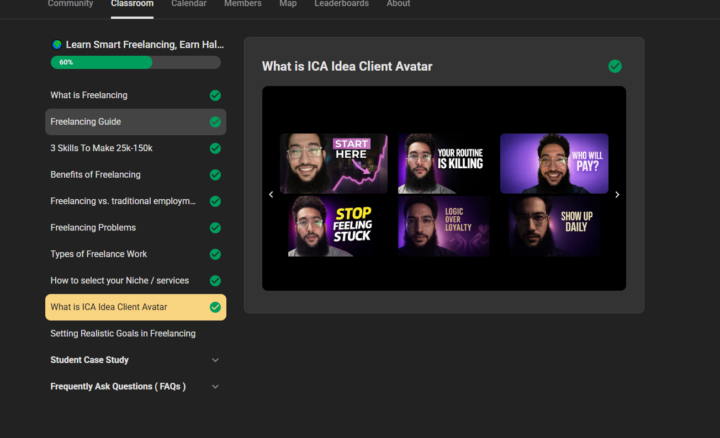Switch to the Map tab

pyautogui.click(x=288, y=4)
